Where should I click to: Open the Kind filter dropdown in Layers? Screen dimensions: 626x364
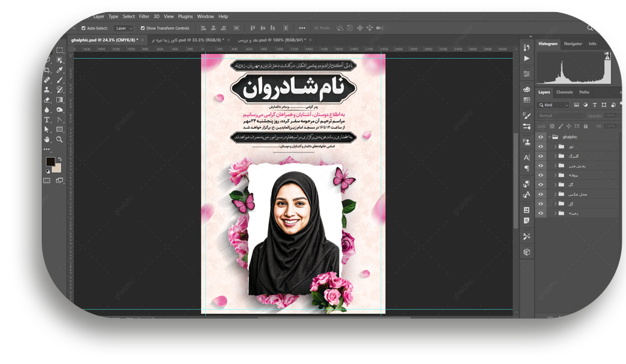click(553, 105)
